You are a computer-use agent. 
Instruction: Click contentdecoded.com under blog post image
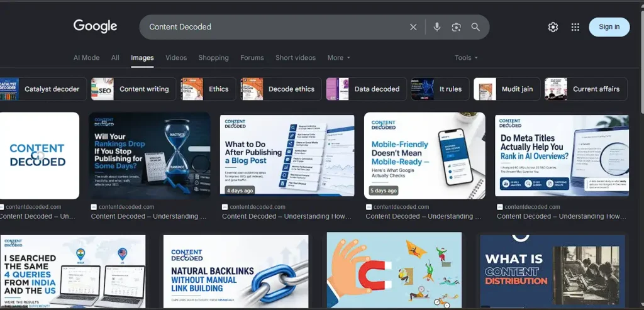tap(257, 207)
